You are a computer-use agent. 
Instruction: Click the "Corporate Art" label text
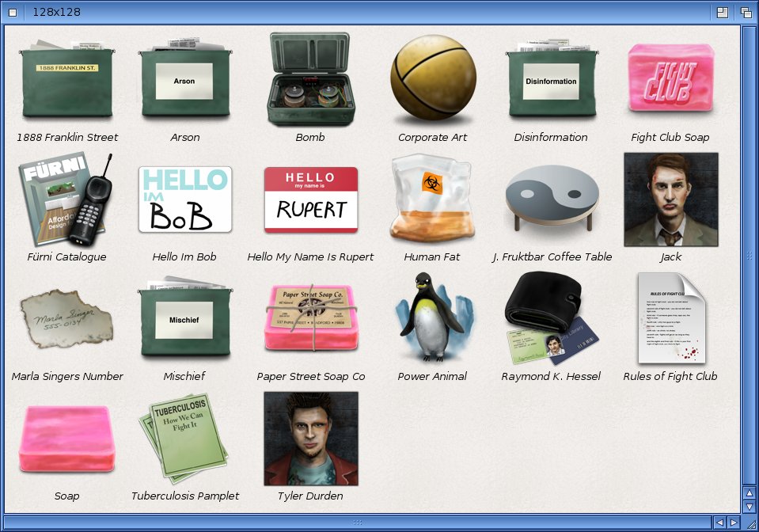pos(432,138)
